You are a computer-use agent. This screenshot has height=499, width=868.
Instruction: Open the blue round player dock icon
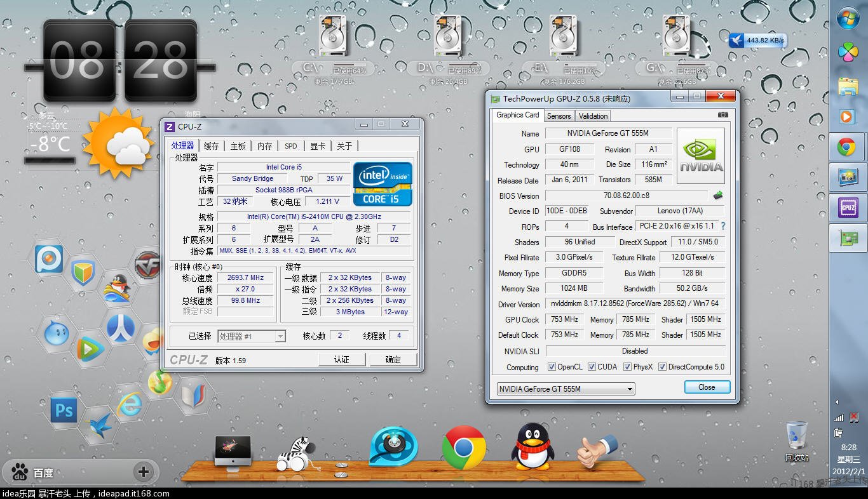point(393,447)
